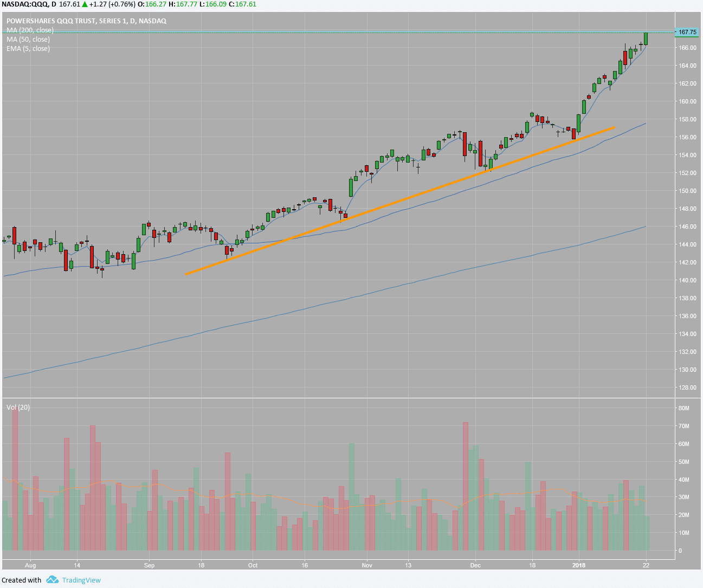Viewport: 703px width, 588px height.
Task: Click the H:167.77 high value
Action: click(x=184, y=4)
